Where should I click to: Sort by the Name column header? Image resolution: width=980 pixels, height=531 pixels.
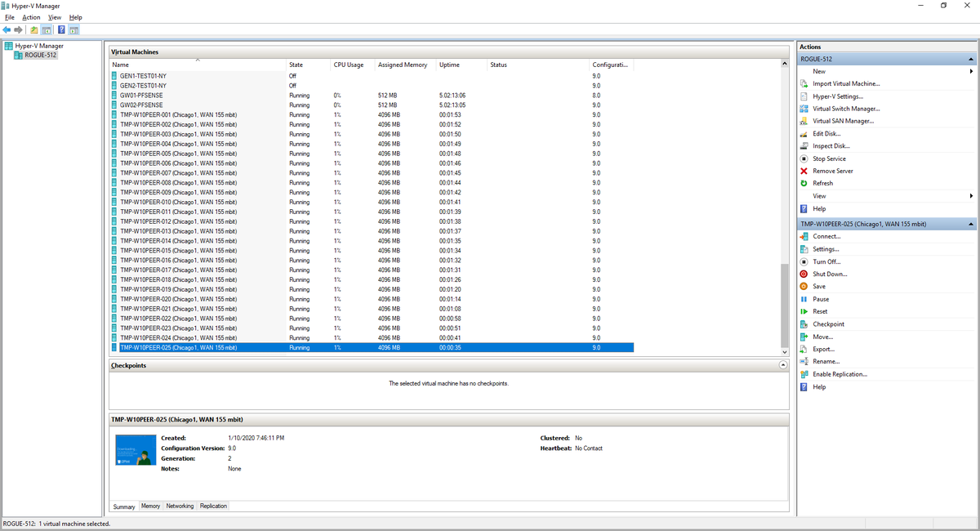click(x=197, y=65)
